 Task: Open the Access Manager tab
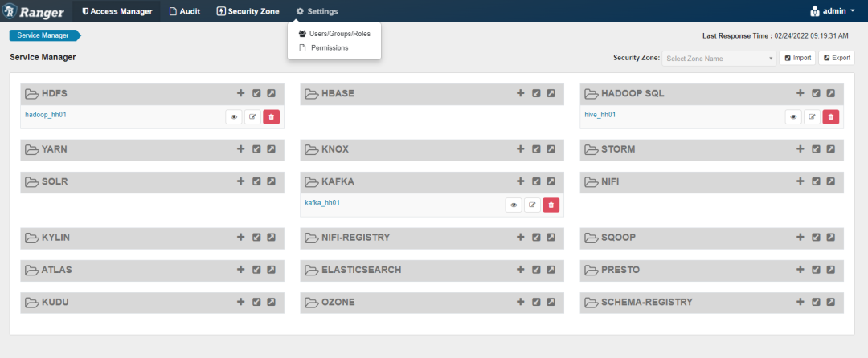117,11
